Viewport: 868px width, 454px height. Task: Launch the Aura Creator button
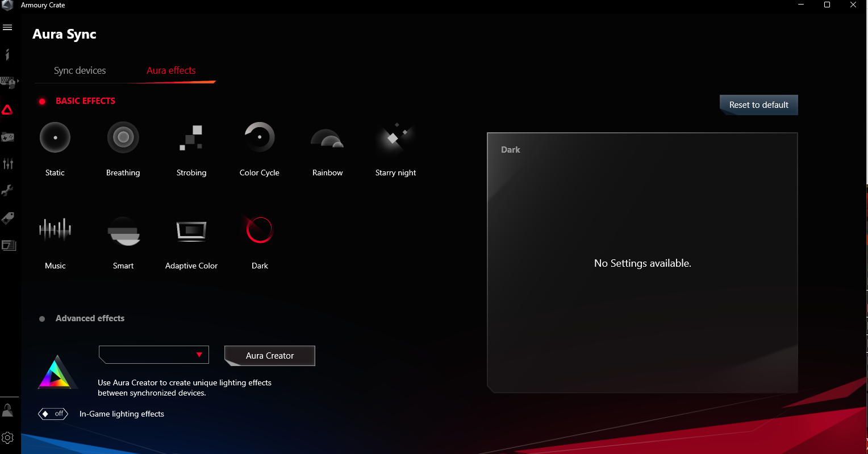pyautogui.click(x=270, y=356)
